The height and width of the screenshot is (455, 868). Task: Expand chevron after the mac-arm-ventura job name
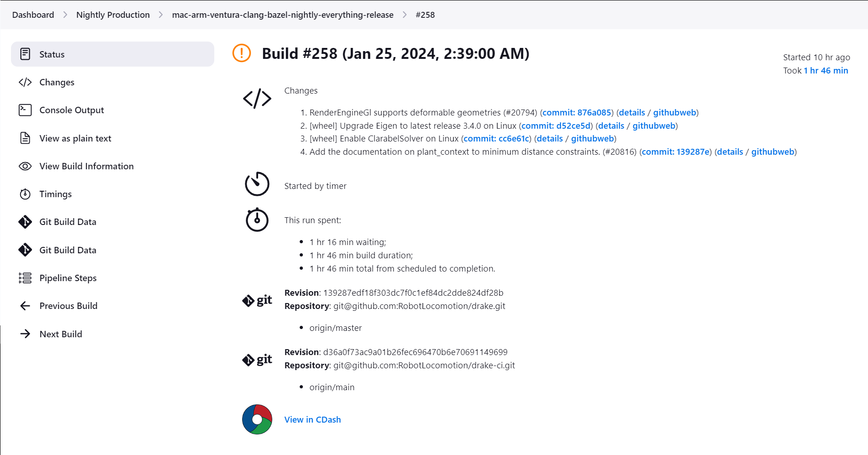pyautogui.click(x=405, y=15)
